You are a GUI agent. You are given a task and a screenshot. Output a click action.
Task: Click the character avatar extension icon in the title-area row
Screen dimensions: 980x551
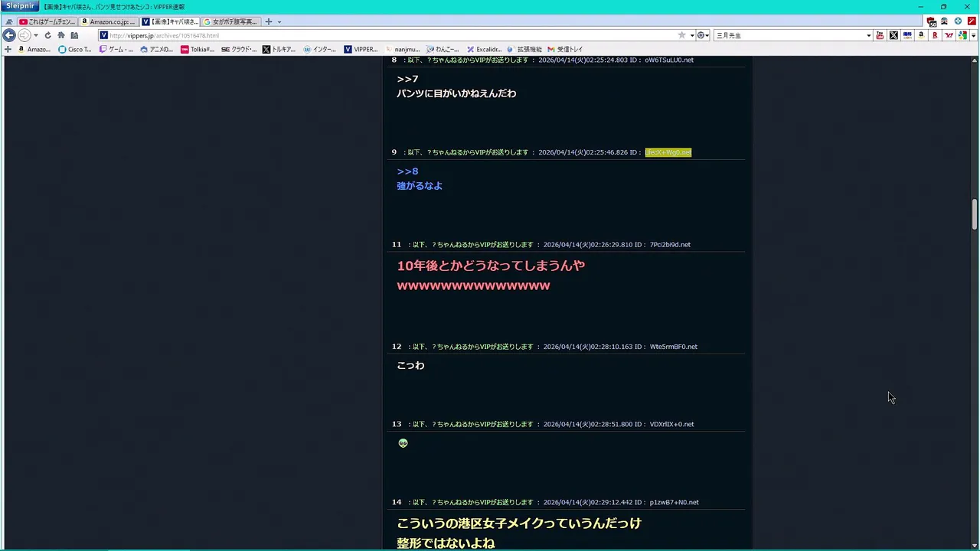pyautogui.click(x=944, y=21)
